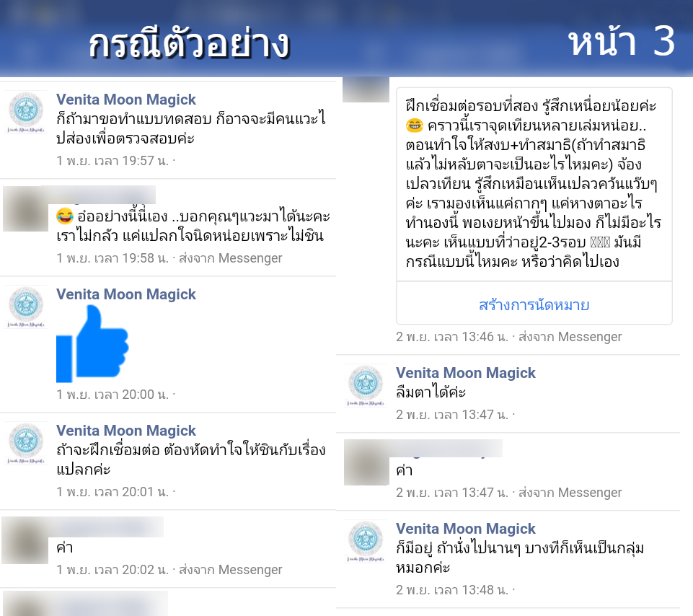Click timestamp 2 พ.ย. เวลา 13:46 น.

[x=452, y=337]
